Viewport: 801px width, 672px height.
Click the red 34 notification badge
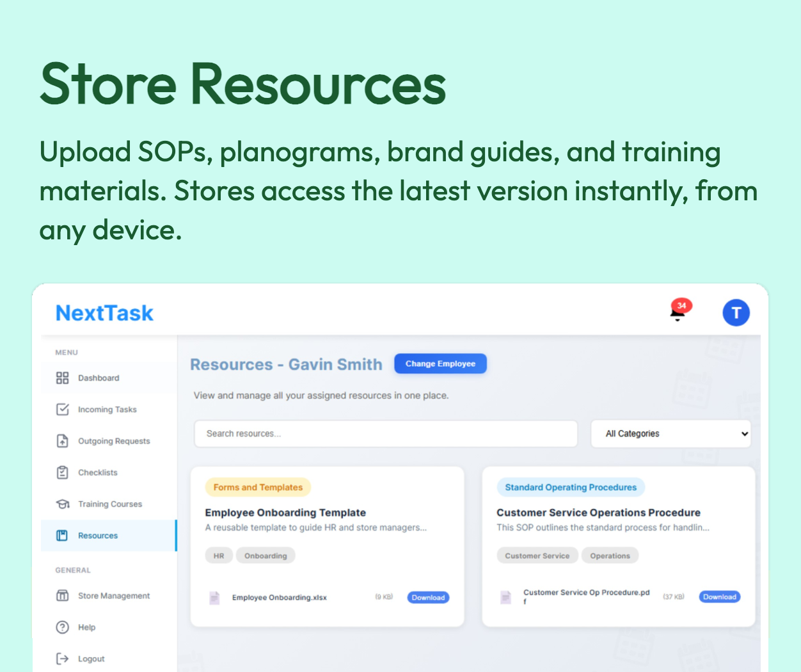click(681, 305)
